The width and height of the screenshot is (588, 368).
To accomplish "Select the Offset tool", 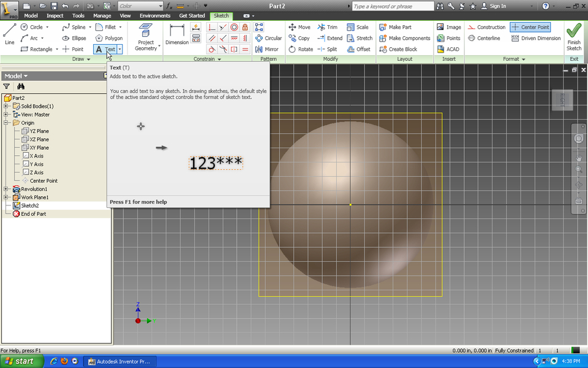I will [x=358, y=49].
